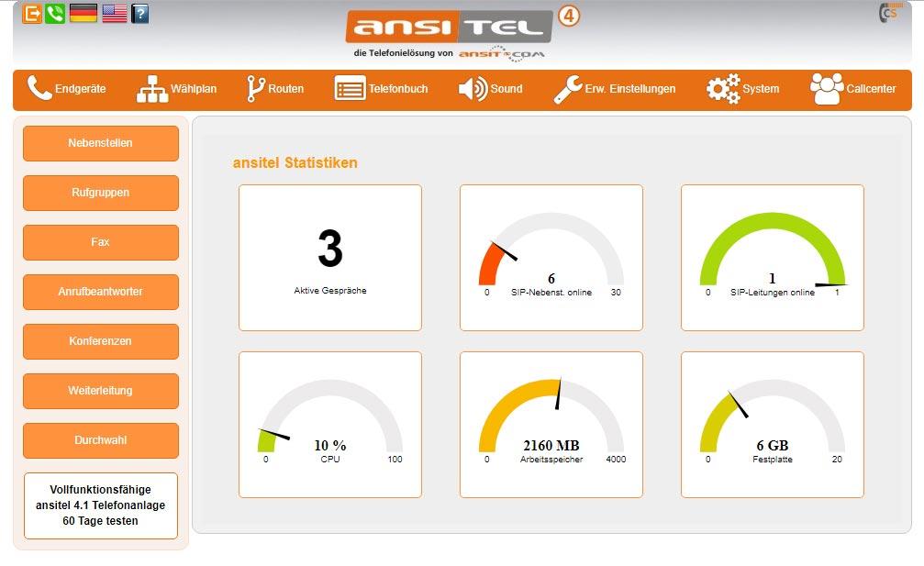Click the wrench icon for Erw. Einstellungen
Viewport: 924px width, 566px height.
(x=567, y=90)
